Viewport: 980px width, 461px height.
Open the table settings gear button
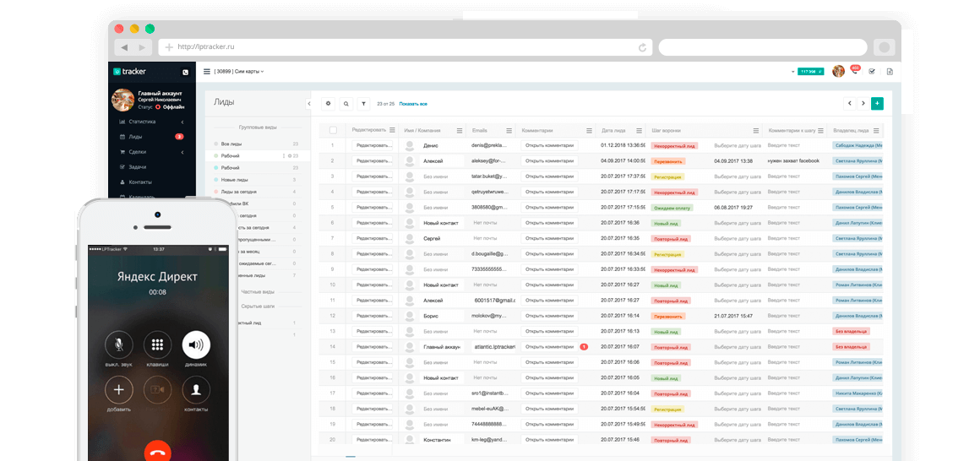click(328, 104)
